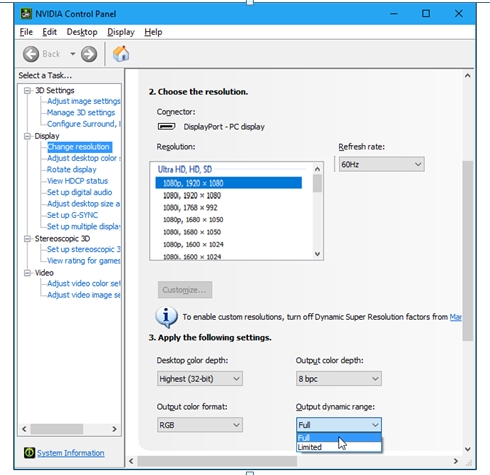Select 1080i, 1920 × 1080 resolution

pyautogui.click(x=229, y=195)
